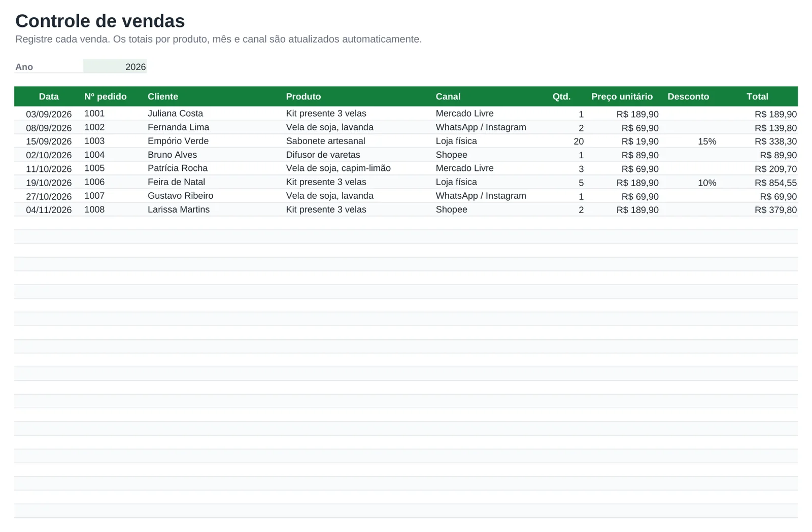Select customer "Empório Verde" cell
The image size is (812, 532).
tap(216, 141)
